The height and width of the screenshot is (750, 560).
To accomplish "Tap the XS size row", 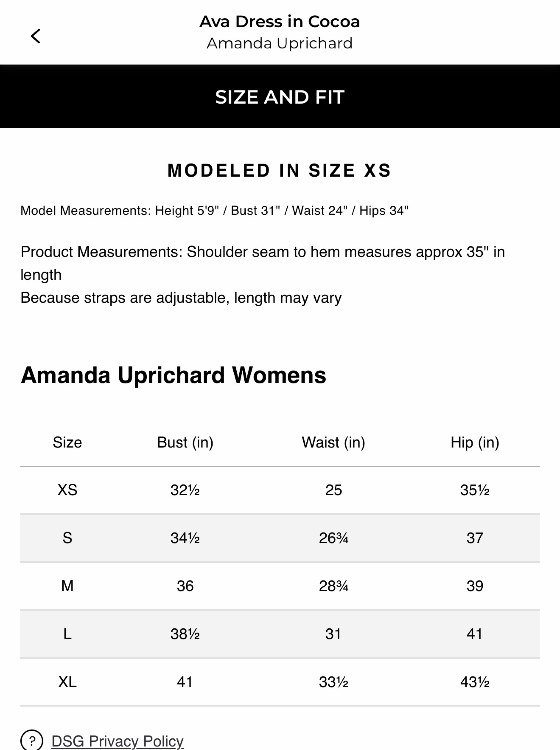I will tap(280, 490).
